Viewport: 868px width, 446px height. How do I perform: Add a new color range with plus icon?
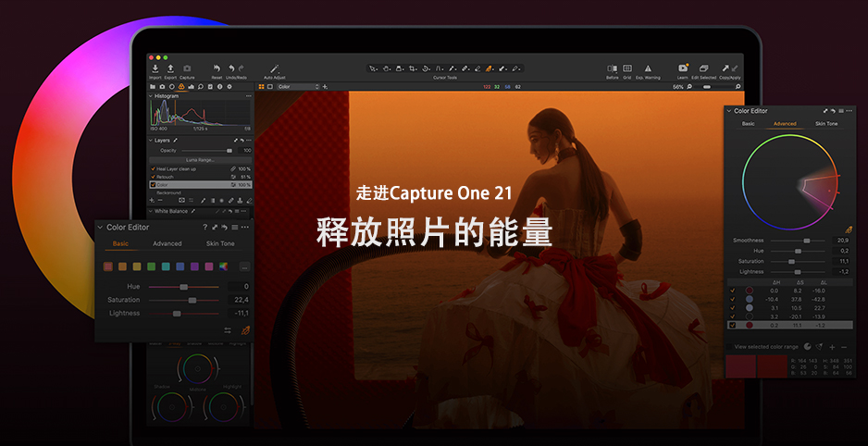click(832, 347)
